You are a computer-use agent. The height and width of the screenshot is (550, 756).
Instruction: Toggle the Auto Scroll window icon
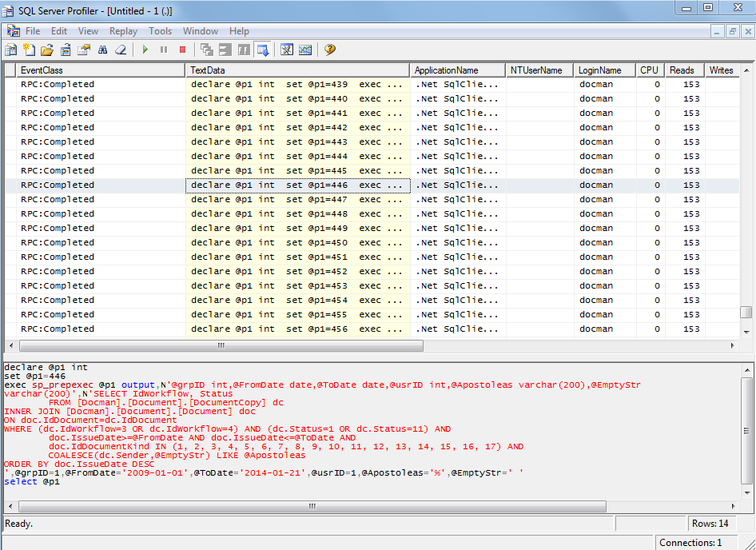pos(263,50)
